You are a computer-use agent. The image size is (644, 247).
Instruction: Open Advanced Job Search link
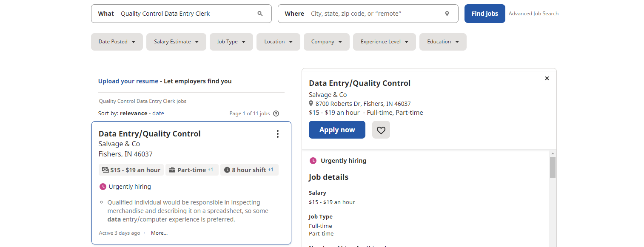click(533, 14)
